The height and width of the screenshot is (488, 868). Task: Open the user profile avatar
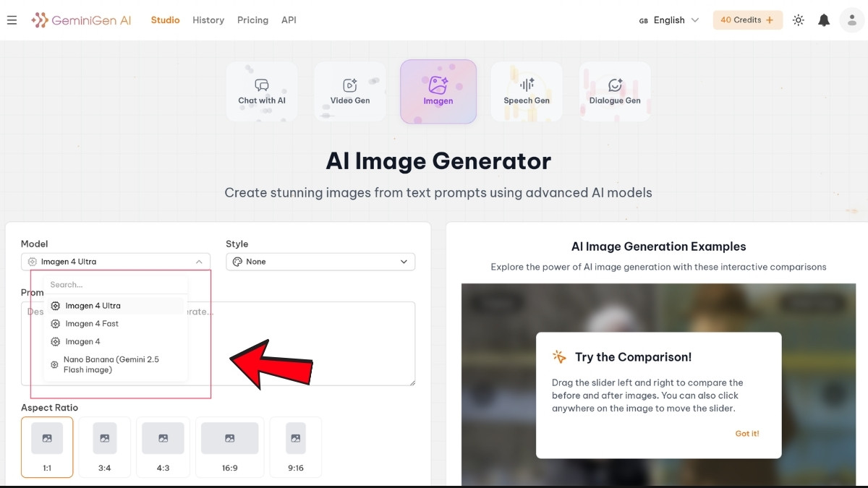tap(851, 20)
